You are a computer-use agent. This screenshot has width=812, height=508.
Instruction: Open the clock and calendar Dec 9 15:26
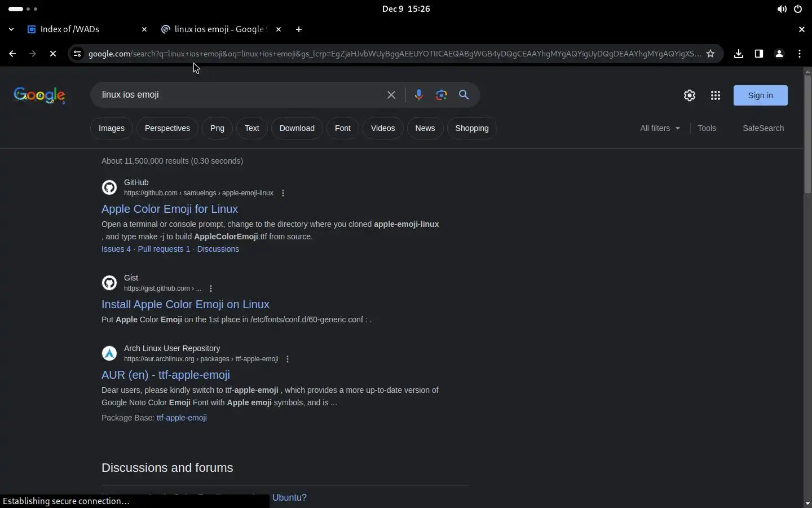(406, 9)
